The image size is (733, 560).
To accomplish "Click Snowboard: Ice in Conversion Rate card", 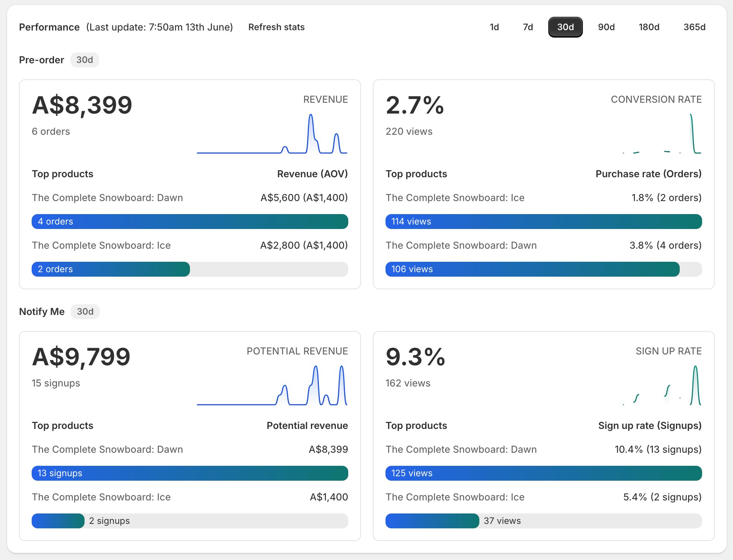I will 455,198.
